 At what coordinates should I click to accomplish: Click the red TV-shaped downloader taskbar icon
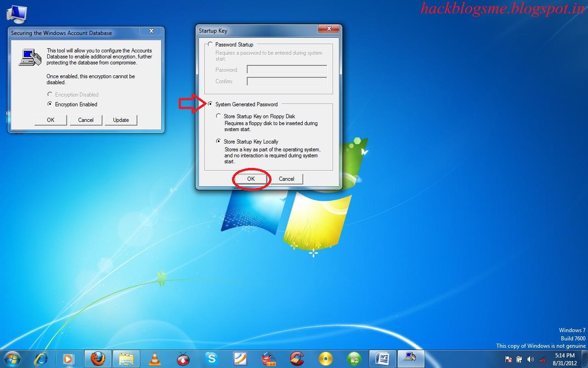point(184,358)
